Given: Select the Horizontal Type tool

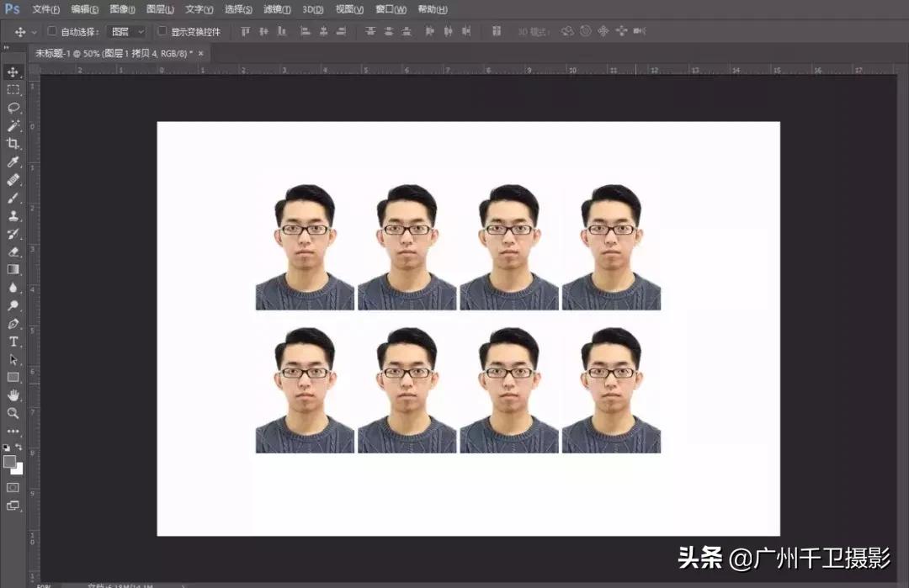Looking at the screenshot, I should 13,342.
